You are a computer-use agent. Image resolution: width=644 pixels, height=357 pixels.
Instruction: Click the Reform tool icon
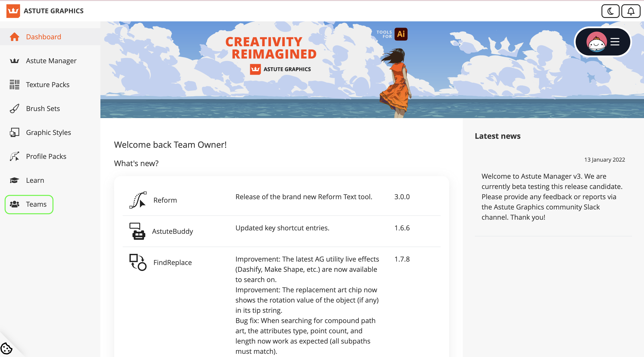point(138,200)
